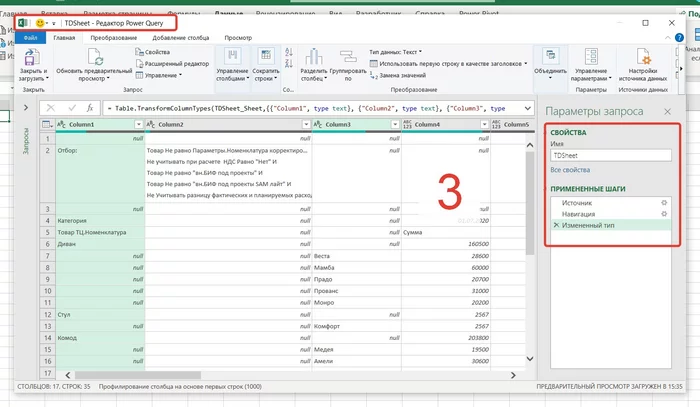
Task: Switch to Добавление столбца tab
Action: 181,38
